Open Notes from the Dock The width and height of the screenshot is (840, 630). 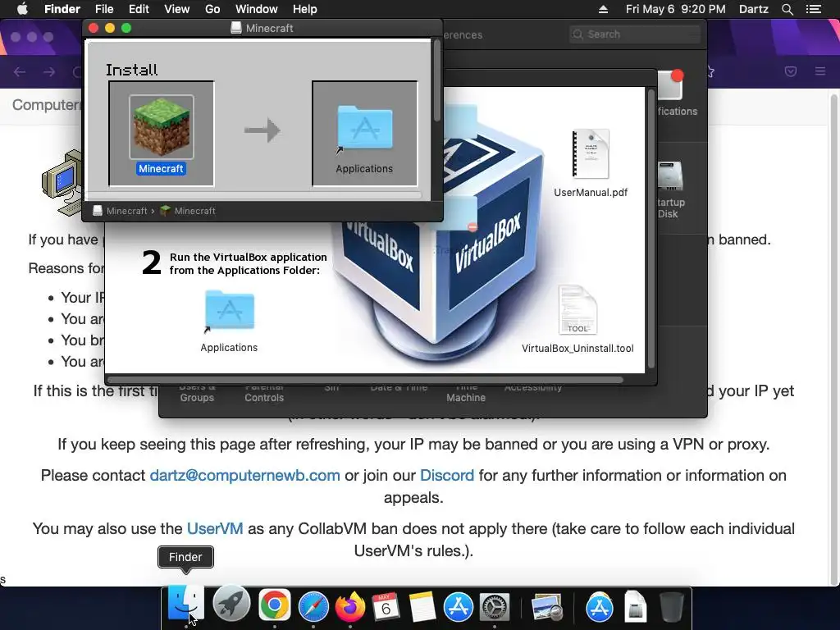coord(422,606)
